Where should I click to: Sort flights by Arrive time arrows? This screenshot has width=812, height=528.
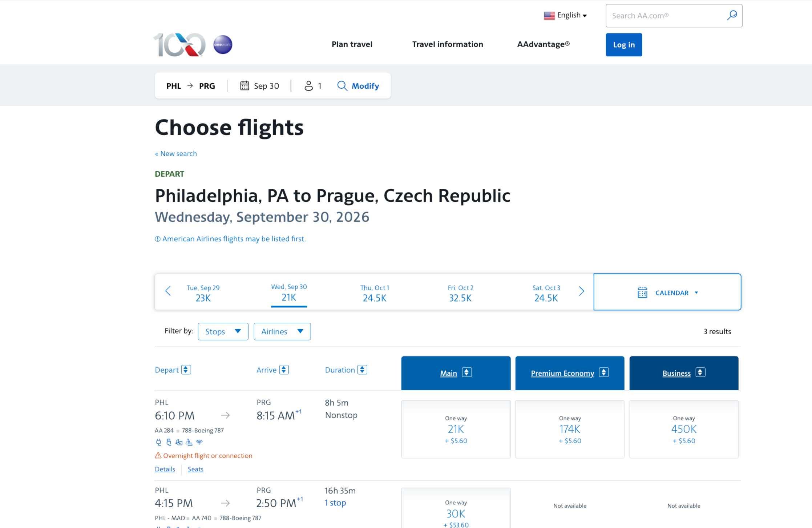click(x=284, y=370)
